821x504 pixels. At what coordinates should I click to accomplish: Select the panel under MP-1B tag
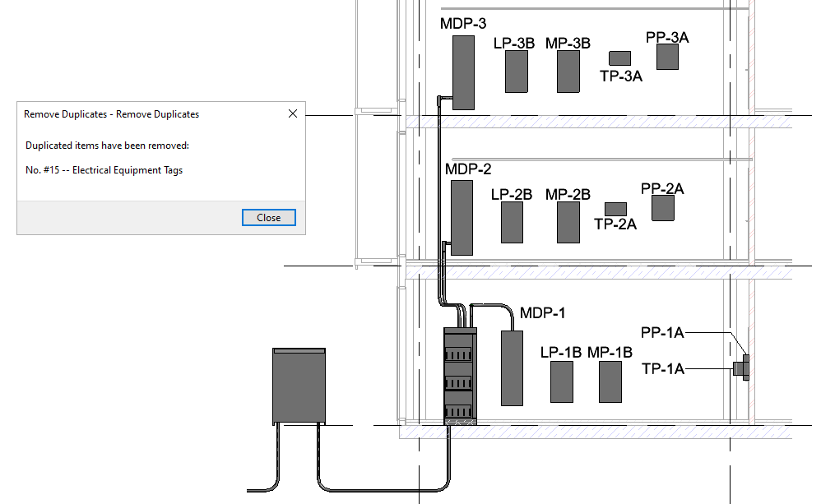(610, 381)
